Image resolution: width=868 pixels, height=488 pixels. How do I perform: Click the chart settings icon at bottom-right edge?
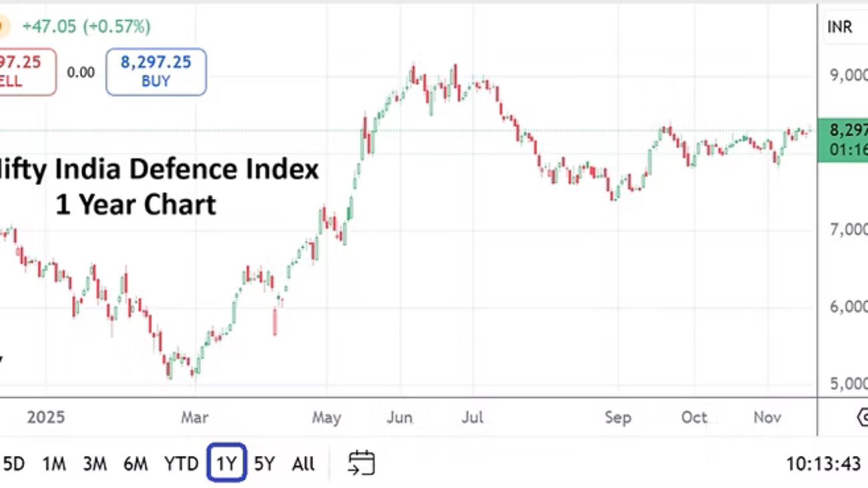coord(862,418)
